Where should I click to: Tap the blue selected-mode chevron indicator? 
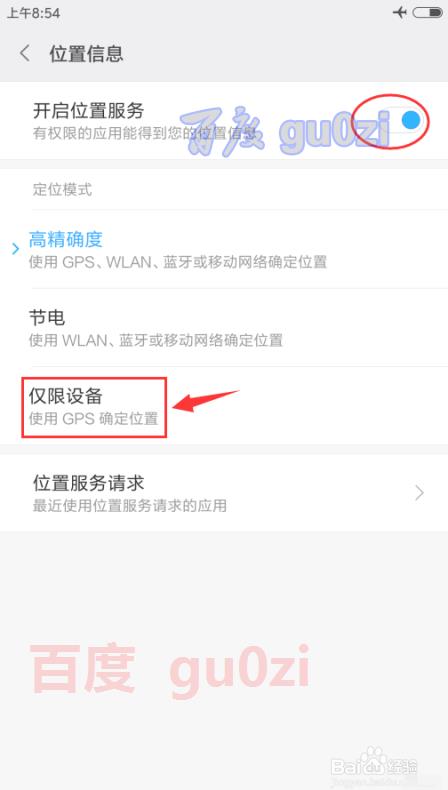[x=16, y=249]
